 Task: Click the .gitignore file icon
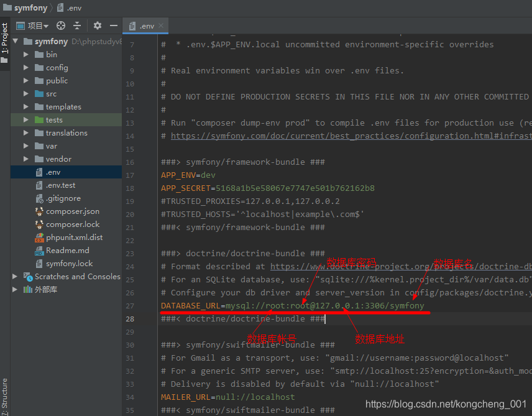click(39, 198)
